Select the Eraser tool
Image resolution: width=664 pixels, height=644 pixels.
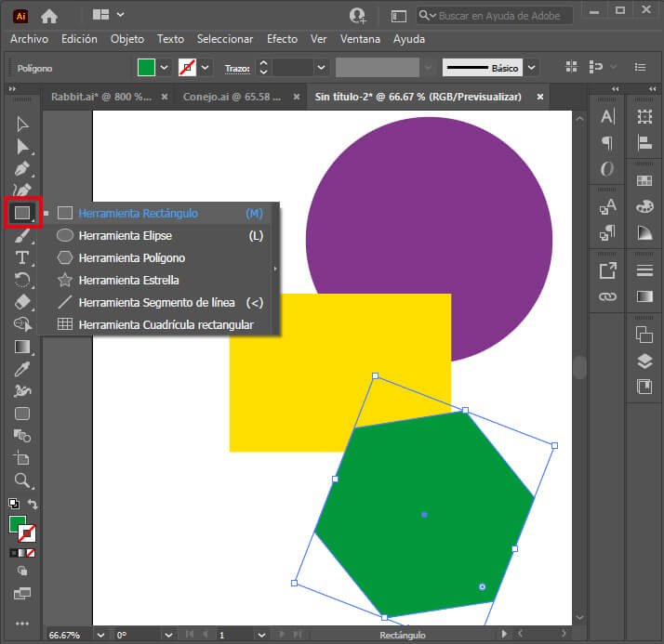click(22, 302)
